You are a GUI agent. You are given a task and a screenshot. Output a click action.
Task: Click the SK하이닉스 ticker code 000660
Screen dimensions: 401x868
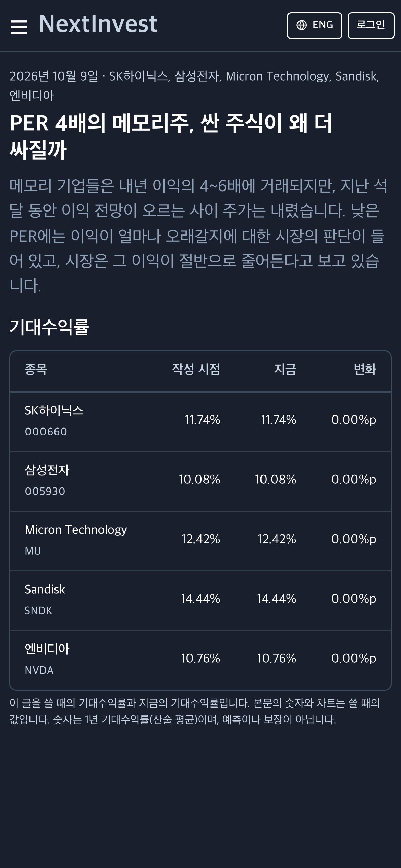click(x=46, y=432)
